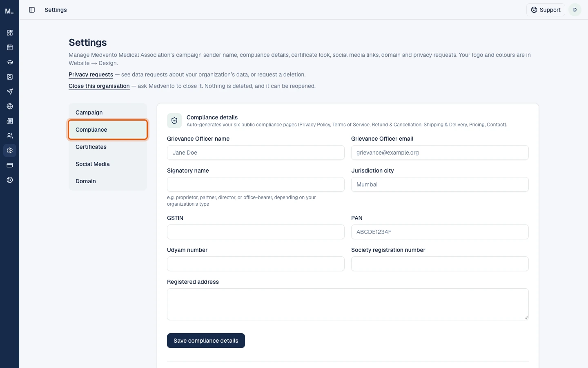Viewport: 588px width, 368px height.
Task: Follow the Close this organisation link
Action: point(99,86)
